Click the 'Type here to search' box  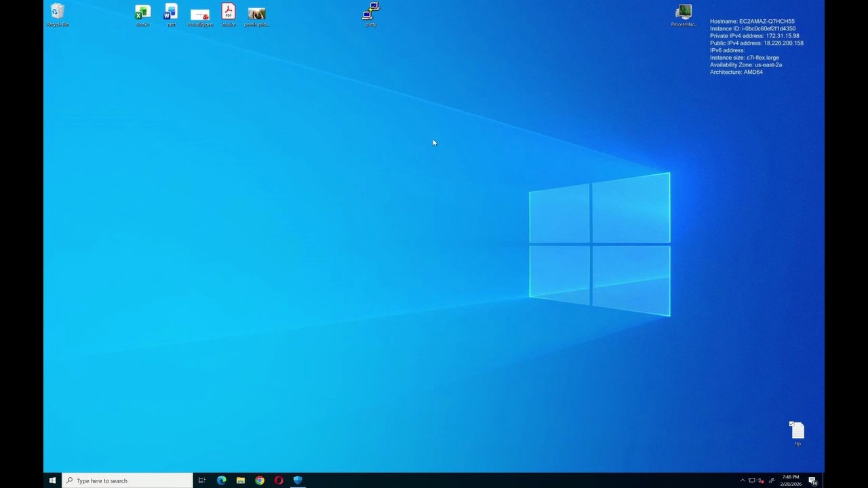tap(127, 481)
